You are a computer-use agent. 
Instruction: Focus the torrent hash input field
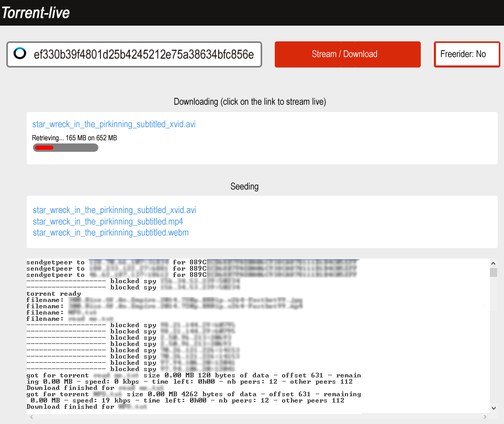pyautogui.click(x=134, y=54)
